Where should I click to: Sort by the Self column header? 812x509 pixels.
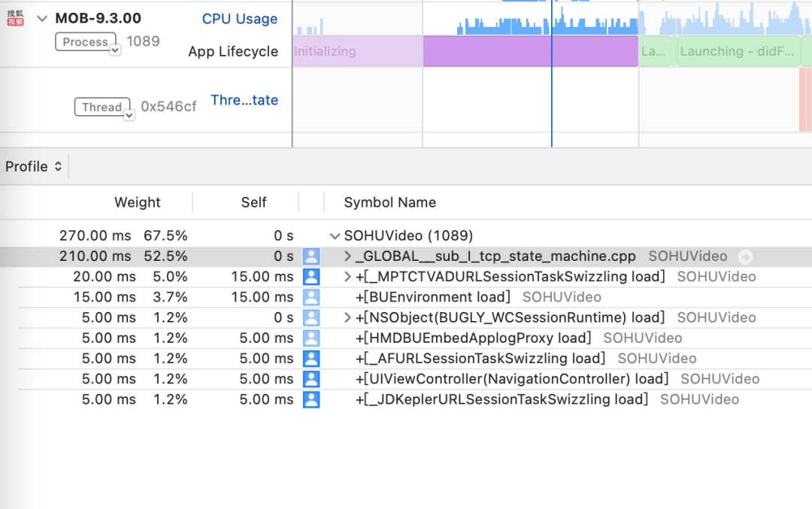tap(254, 202)
